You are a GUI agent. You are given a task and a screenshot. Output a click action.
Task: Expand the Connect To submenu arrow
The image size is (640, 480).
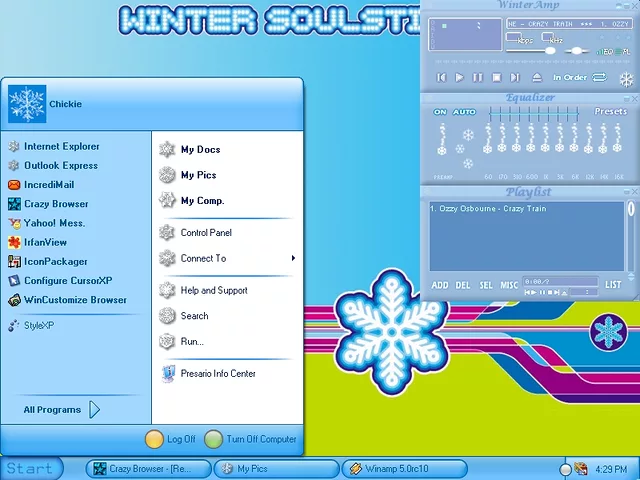293,258
